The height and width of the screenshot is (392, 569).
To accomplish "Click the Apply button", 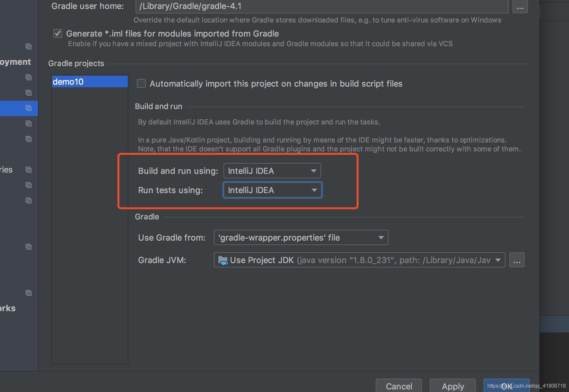I will click(x=453, y=386).
